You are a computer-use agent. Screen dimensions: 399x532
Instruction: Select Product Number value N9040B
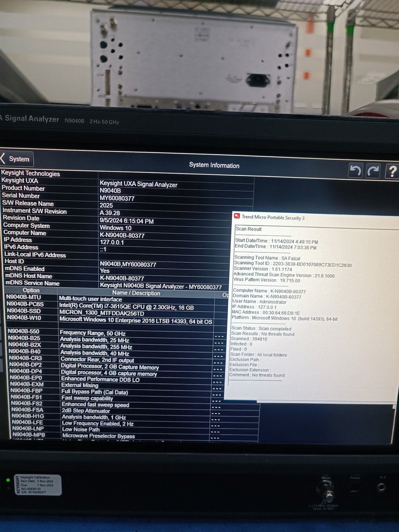point(110,191)
